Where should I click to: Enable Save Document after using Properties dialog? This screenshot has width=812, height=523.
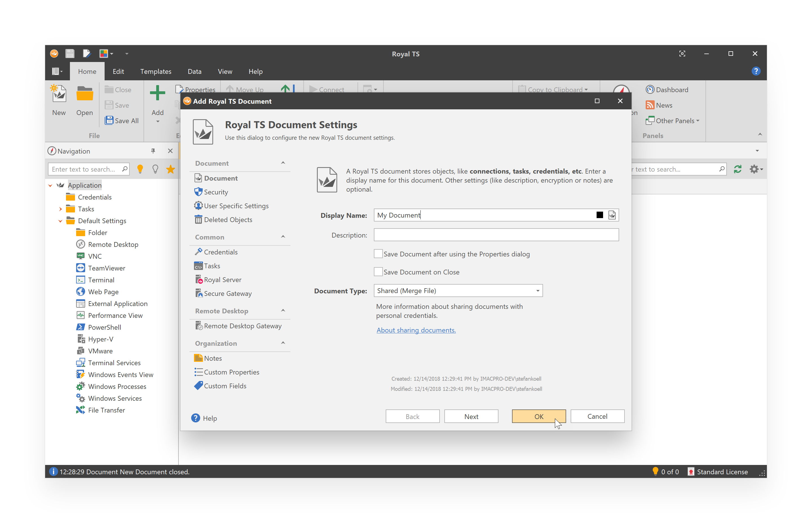[378, 254]
